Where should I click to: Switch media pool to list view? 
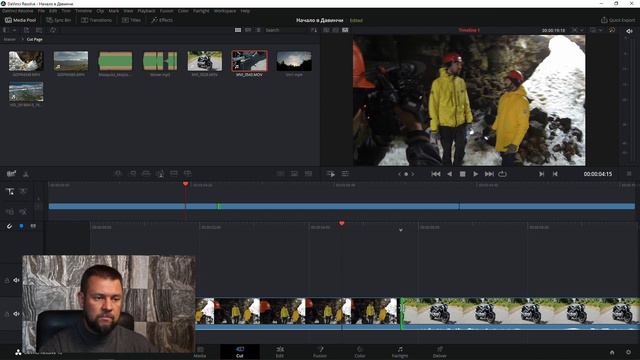coord(258,30)
